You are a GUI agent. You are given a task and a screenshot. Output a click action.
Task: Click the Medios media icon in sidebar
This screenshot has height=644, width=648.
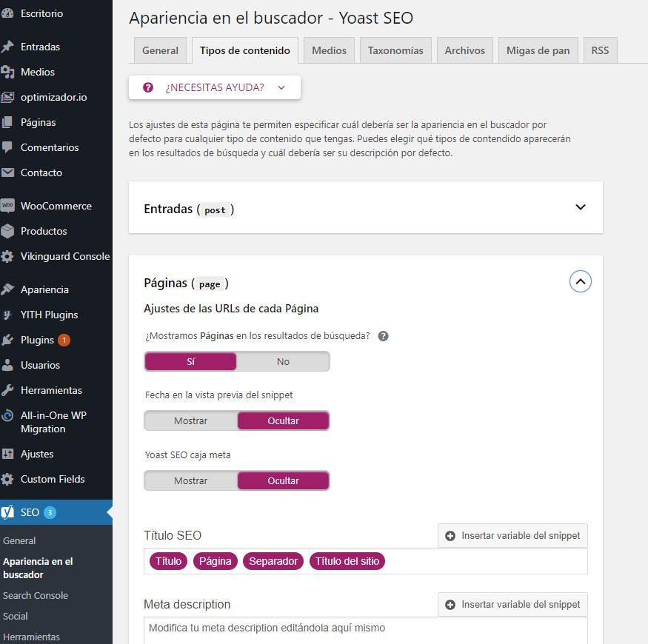(7, 72)
